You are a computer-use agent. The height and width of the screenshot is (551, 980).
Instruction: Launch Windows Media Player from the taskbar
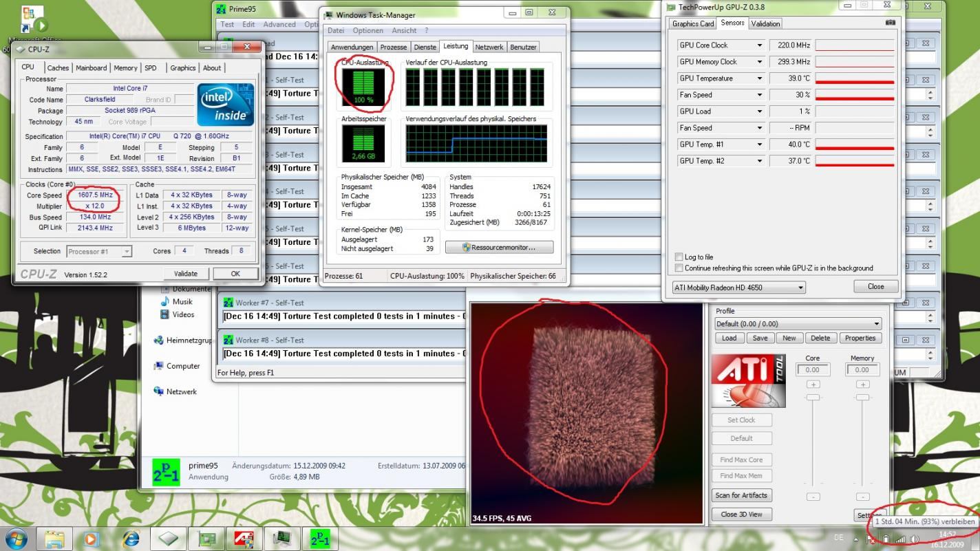tap(92, 538)
